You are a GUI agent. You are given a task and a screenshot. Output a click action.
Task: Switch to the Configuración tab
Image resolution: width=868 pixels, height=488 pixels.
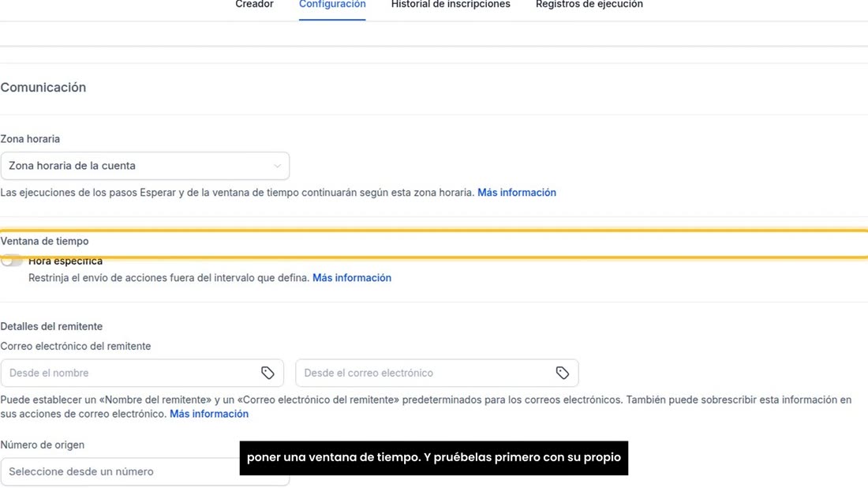[x=332, y=5]
